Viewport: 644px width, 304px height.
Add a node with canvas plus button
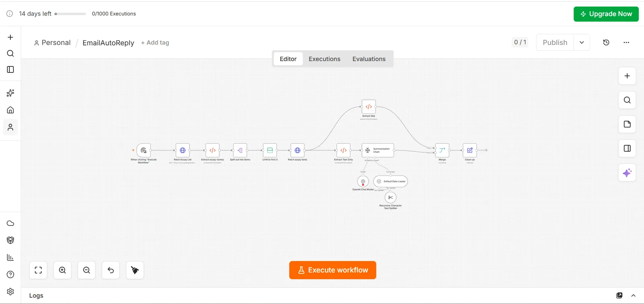click(627, 76)
